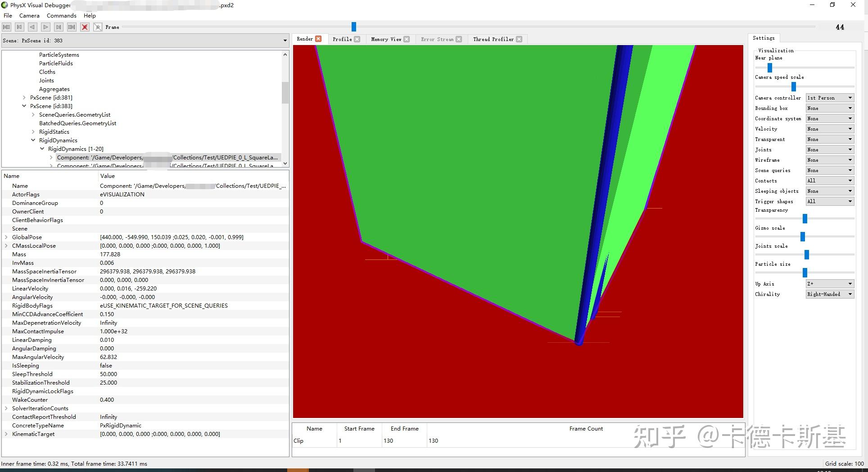Open the Scene PxScene id 383 dropdown
Viewport: 868px width, 472px height.
coord(145,41)
